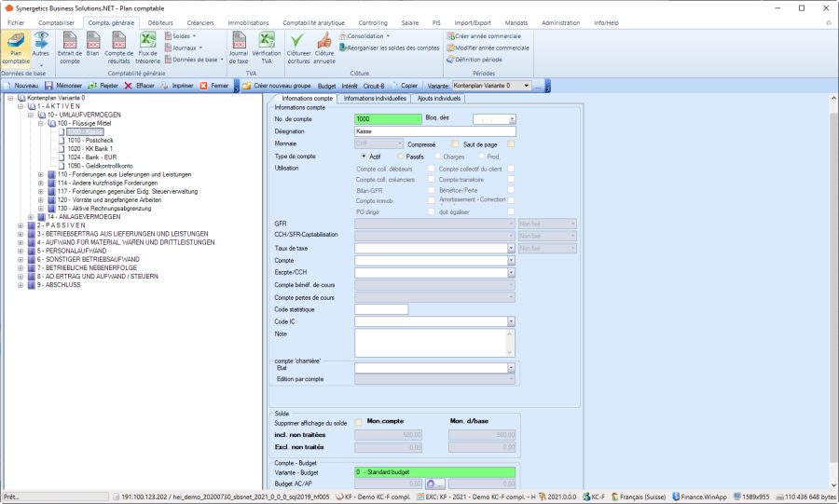Viewport: 839px width, 504px height.
Task: Click the green Variante Budget field
Action: (x=434, y=471)
